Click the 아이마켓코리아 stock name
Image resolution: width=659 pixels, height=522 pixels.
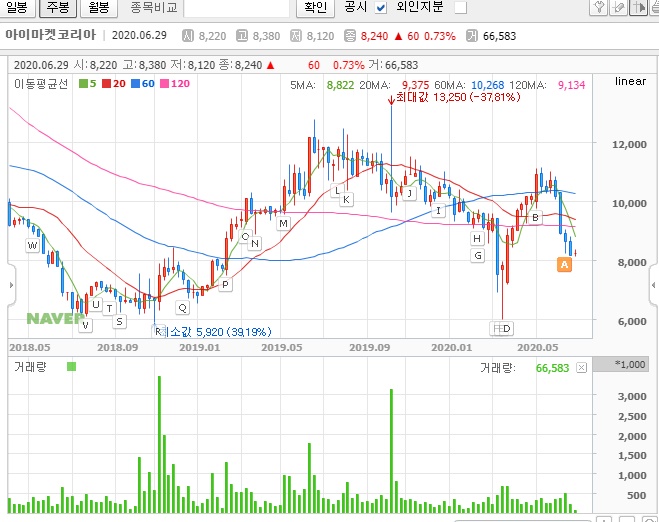[x=51, y=35]
